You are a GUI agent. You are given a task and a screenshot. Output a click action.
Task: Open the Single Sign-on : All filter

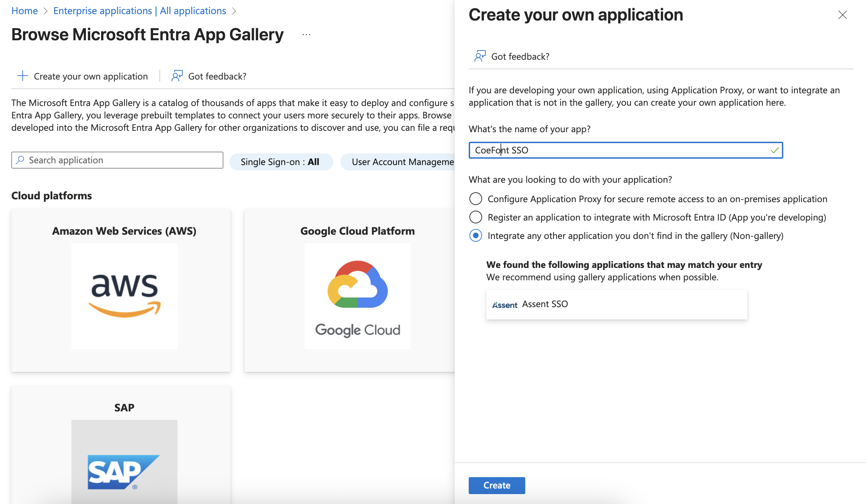pos(281,162)
